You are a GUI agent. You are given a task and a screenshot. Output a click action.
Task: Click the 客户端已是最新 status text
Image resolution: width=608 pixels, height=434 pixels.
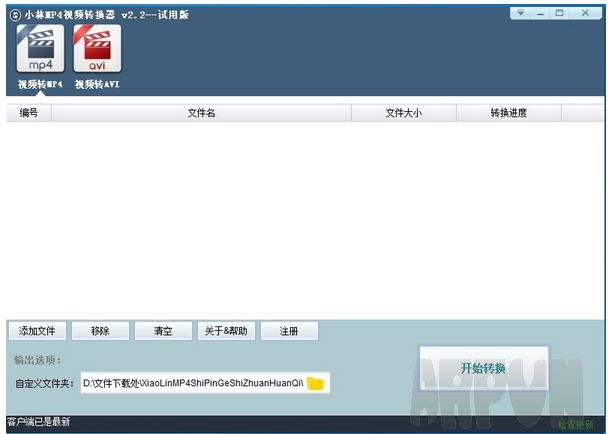pyautogui.click(x=39, y=422)
